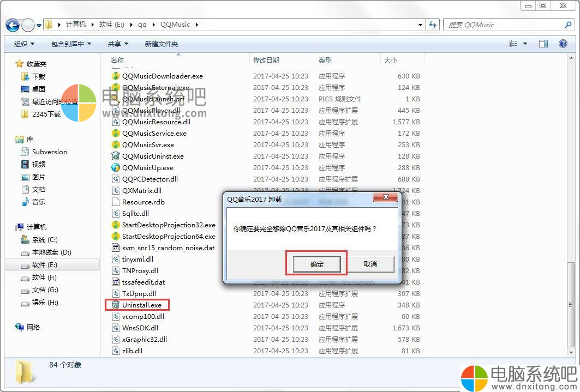The height and width of the screenshot is (392, 580).
Task: Click the help question mark icon
Action: pyautogui.click(x=563, y=44)
